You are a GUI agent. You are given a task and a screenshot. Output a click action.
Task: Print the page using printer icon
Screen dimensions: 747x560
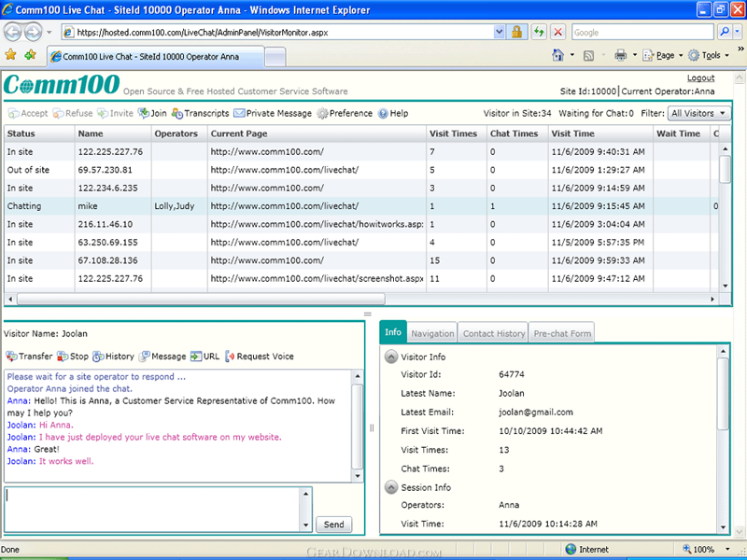pyautogui.click(x=620, y=55)
